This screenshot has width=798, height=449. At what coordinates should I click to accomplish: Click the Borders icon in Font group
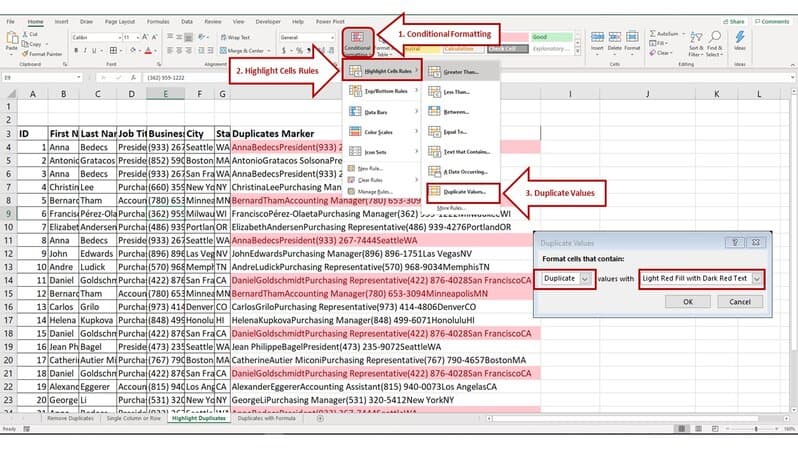[113, 50]
